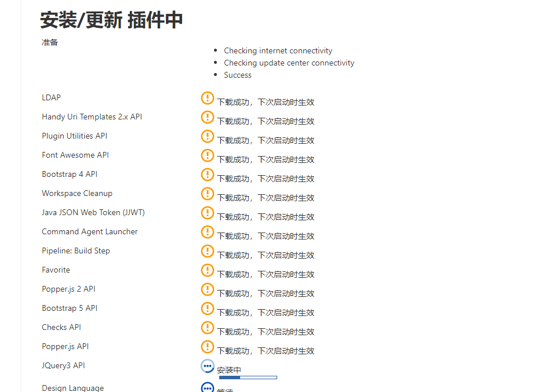Click the Handy Uri Templates 2.x API name
The image size is (541, 392).
pos(92,117)
